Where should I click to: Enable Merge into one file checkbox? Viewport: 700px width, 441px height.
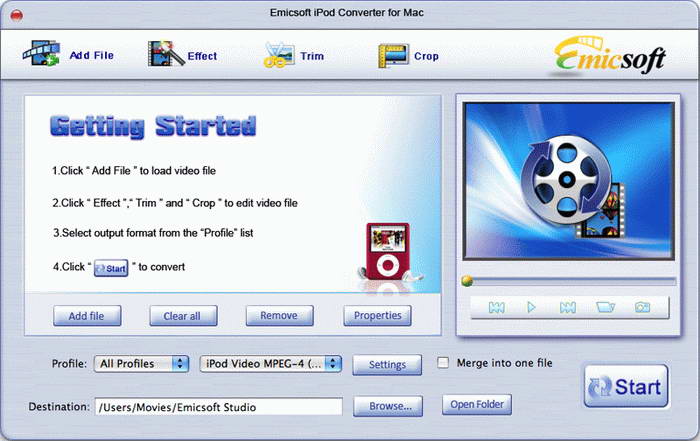[x=443, y=362]
